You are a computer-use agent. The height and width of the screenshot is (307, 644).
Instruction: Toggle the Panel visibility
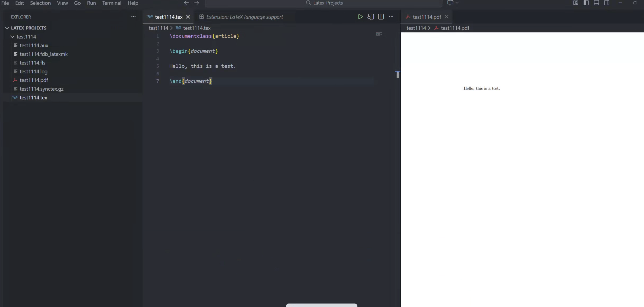597,3
